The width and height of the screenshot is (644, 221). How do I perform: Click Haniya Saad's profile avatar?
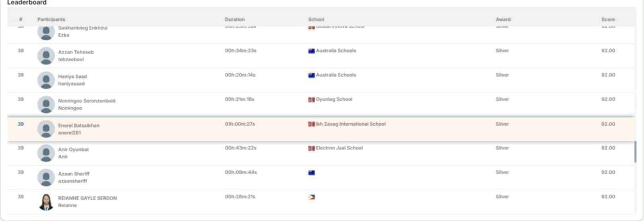[x=46, y=80]
